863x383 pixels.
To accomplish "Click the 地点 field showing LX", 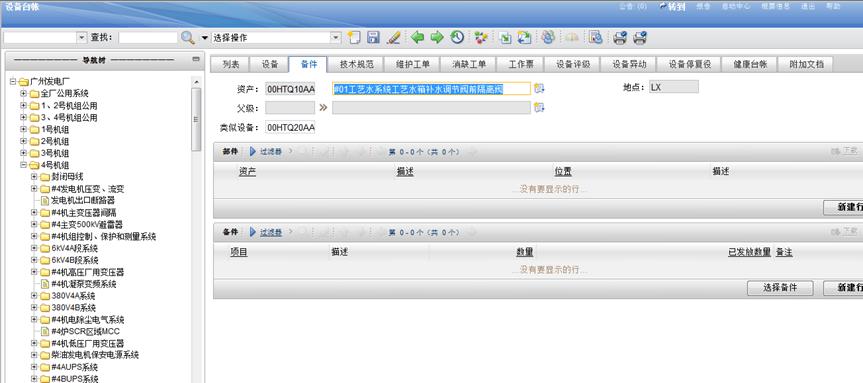I will [x=674, y=87].
